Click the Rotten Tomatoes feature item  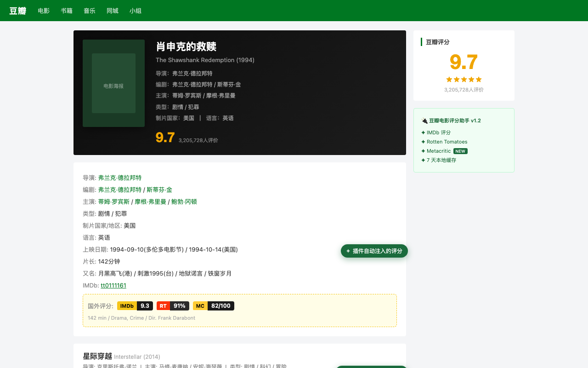tap(444, 142)
